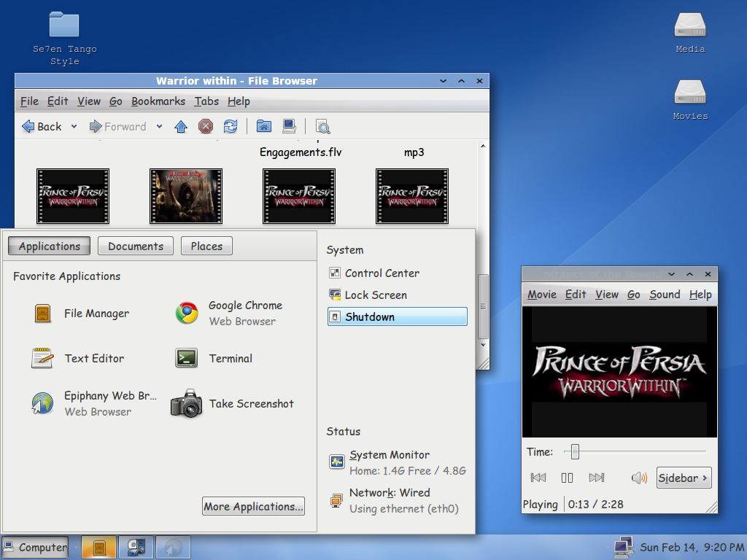Select the mp3 item thumbnail
The width and height of the screenshot is (747, 560).
[412, 195]
